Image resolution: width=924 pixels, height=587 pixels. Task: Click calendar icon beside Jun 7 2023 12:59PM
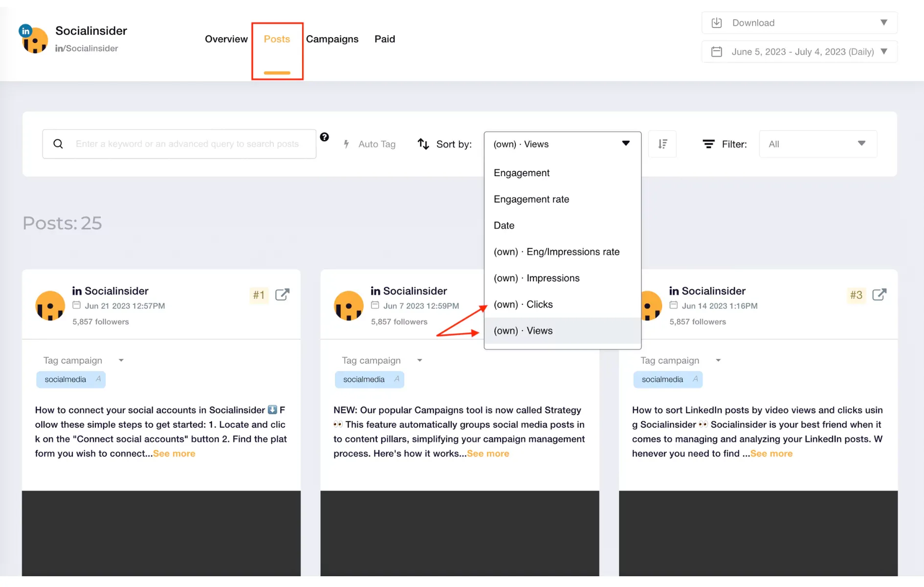(375, 306)
